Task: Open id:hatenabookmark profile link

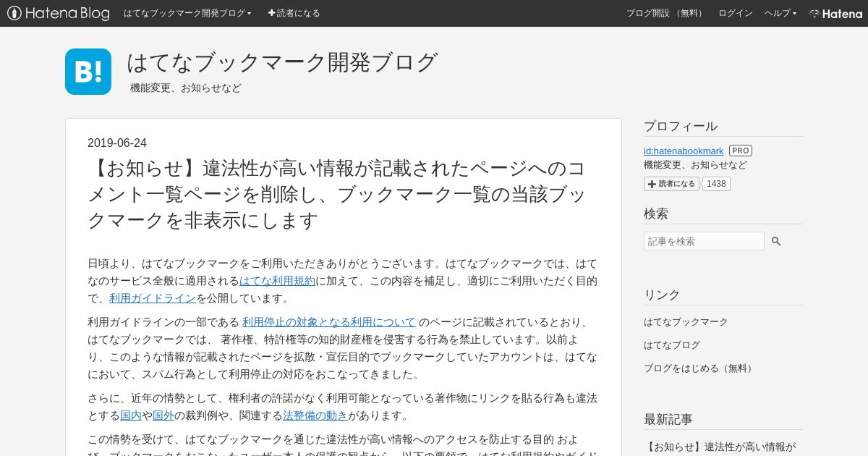Action: [x=684, y=151]
